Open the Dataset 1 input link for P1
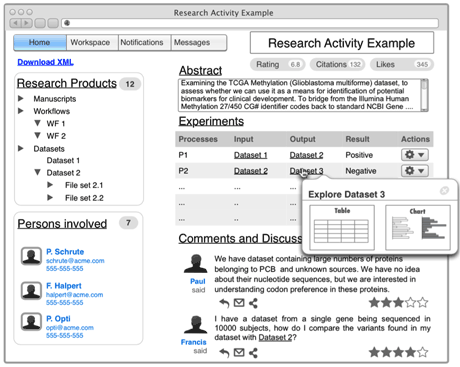Screen dimensions: 460x367 click(x=251, y=155)
